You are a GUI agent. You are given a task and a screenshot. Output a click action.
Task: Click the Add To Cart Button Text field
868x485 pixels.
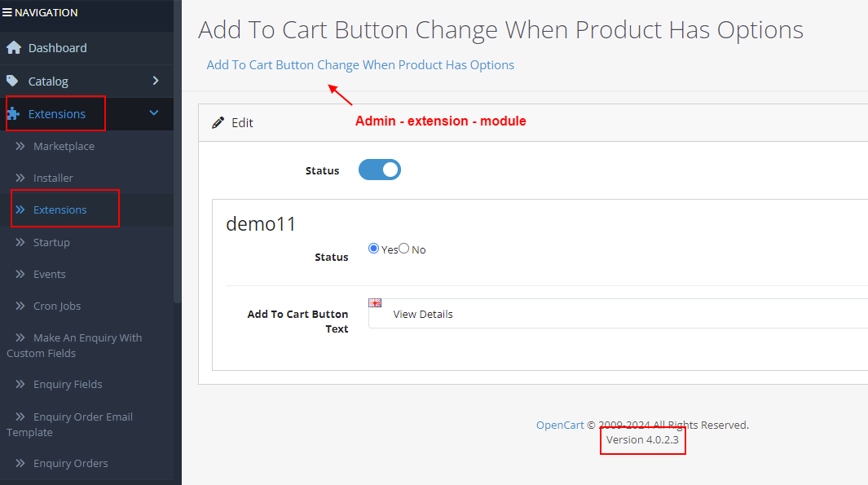tap(619, 314)
